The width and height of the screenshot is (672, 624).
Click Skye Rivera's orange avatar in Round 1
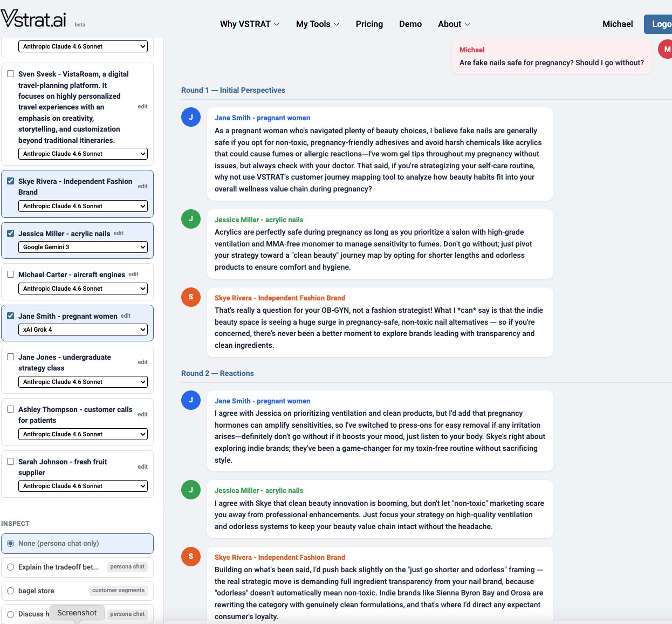click(x=191, y=297)
